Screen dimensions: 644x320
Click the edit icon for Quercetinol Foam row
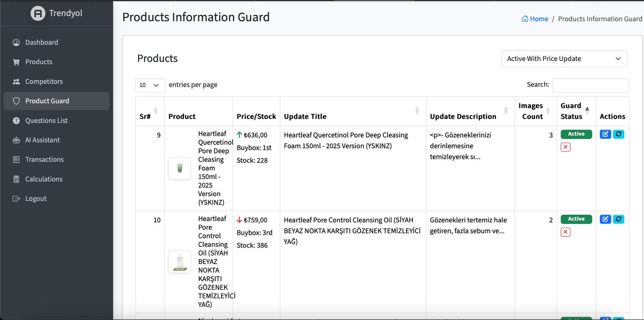605,134
